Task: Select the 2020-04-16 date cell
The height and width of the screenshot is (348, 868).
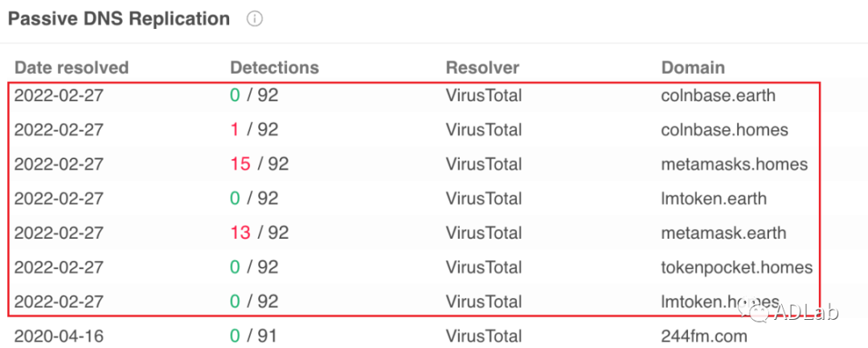Action: (59, 336)
